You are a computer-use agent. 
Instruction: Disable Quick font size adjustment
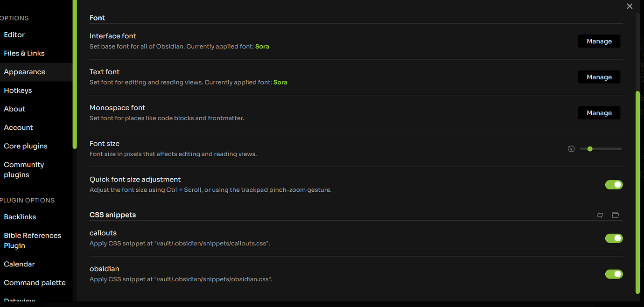614,185
